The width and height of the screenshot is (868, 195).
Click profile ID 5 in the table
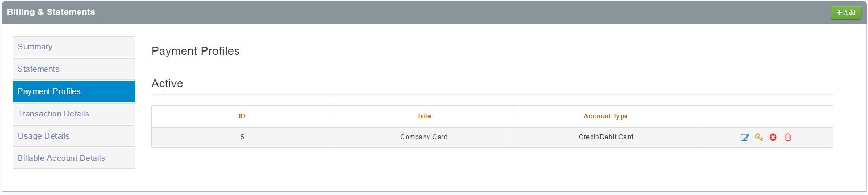click(x=242, y=137)
